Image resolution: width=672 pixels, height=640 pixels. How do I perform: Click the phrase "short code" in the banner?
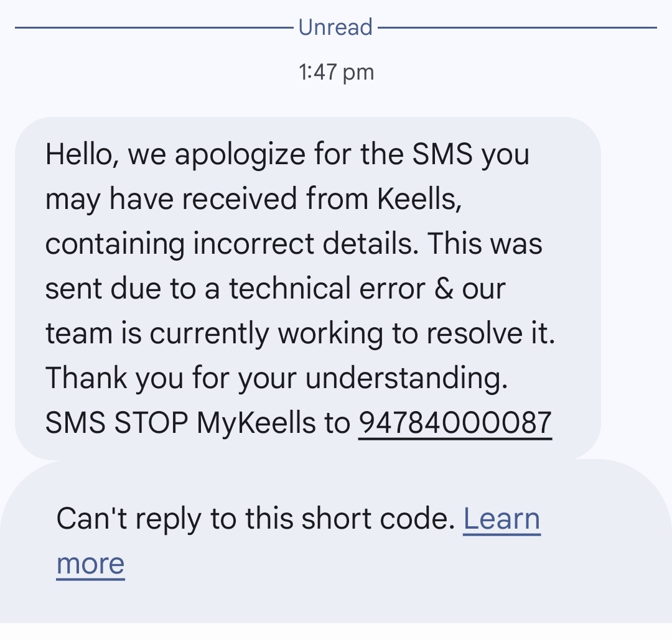378,519
